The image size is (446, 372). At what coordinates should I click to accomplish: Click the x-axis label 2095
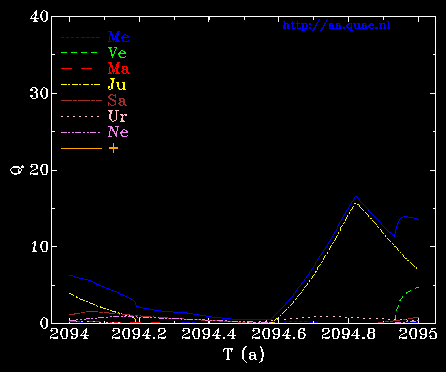pos(418,334)
